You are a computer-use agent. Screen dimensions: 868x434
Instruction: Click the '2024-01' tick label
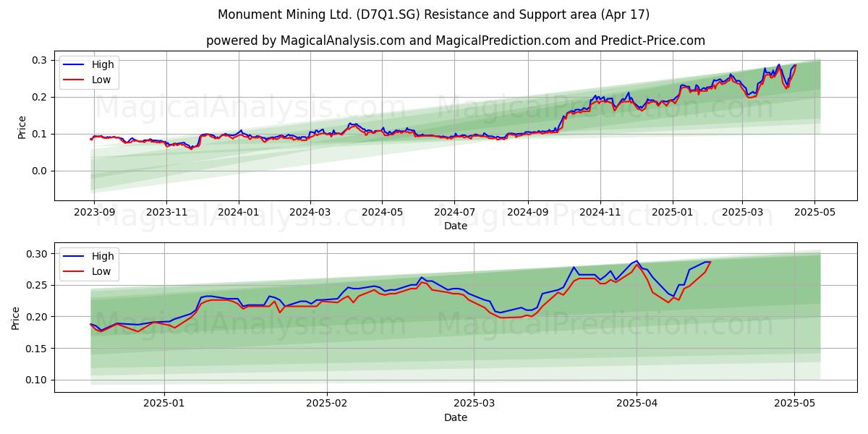point(239,212)
